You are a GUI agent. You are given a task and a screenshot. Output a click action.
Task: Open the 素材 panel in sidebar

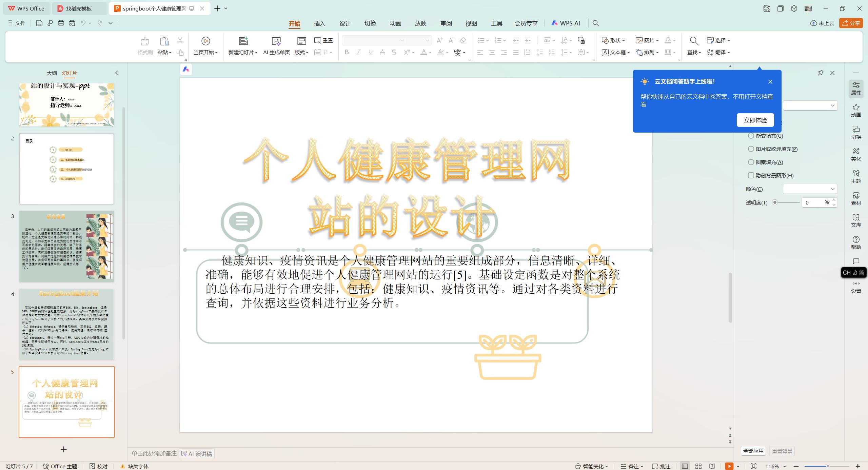tap(856, 198)
